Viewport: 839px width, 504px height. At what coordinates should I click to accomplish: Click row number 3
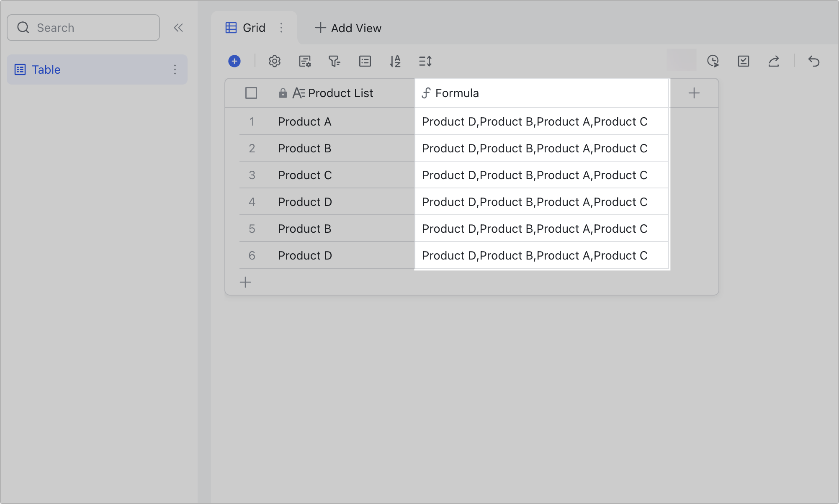[252, 175]
